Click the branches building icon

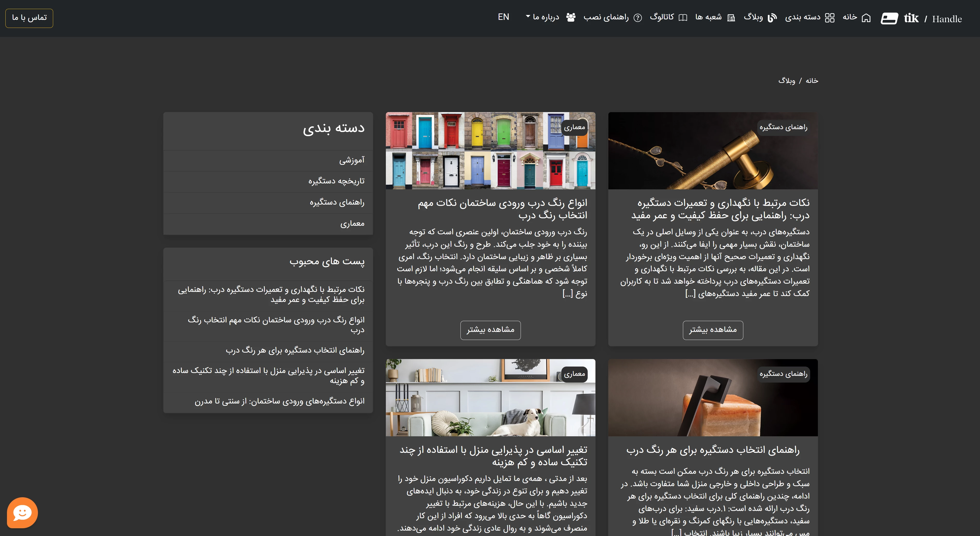731,18
